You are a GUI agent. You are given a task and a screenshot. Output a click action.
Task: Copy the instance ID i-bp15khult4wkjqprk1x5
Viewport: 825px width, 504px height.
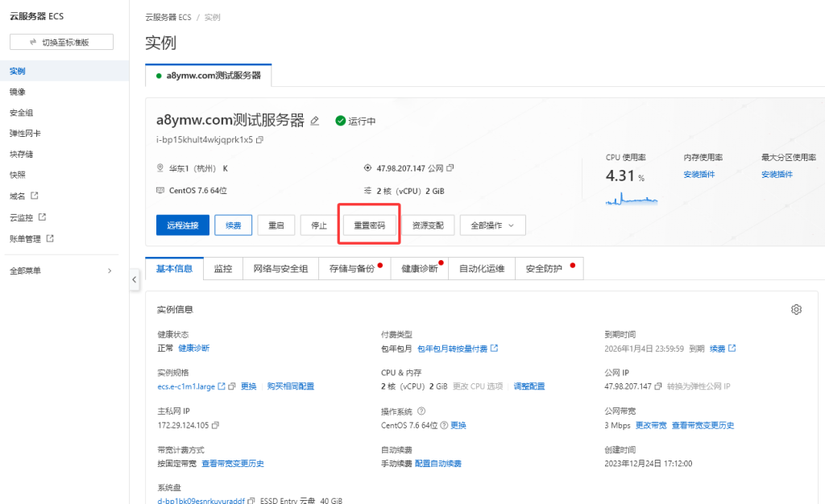pos(259,138)
